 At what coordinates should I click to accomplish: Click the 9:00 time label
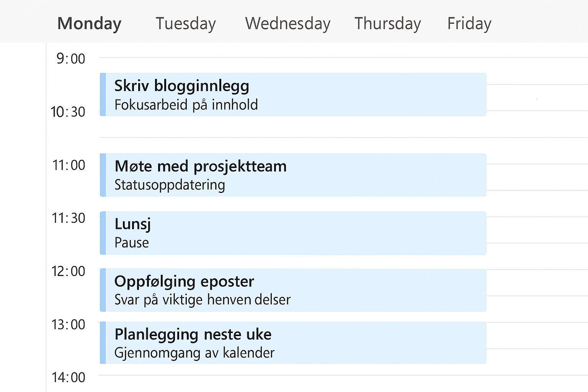click(71, 59)
